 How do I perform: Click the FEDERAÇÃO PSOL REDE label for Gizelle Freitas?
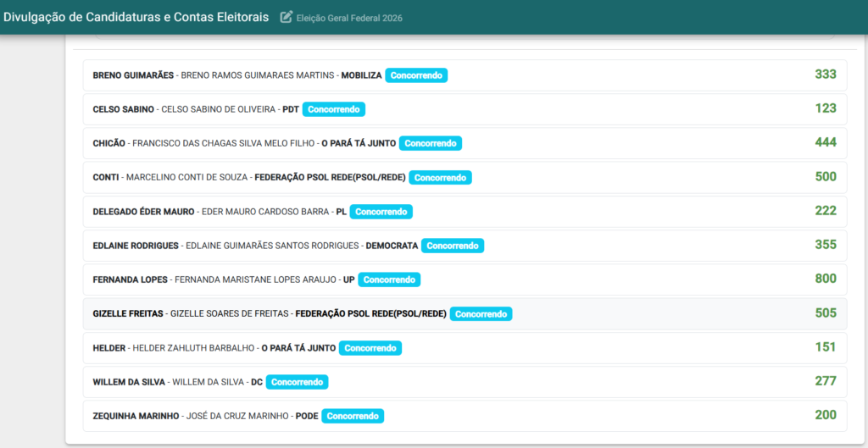point(371,313)
